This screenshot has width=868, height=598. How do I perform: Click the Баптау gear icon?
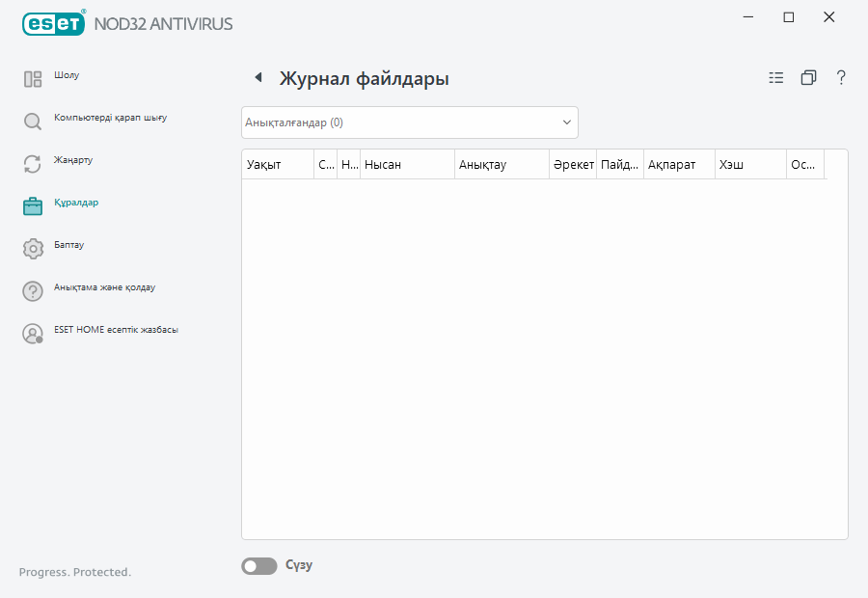tap(32, 247)
